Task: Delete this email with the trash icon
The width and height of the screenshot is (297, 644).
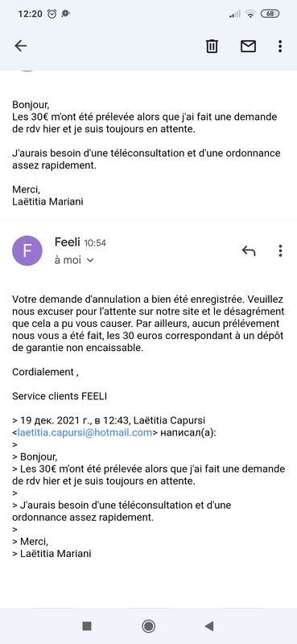Action: (212, 46)
